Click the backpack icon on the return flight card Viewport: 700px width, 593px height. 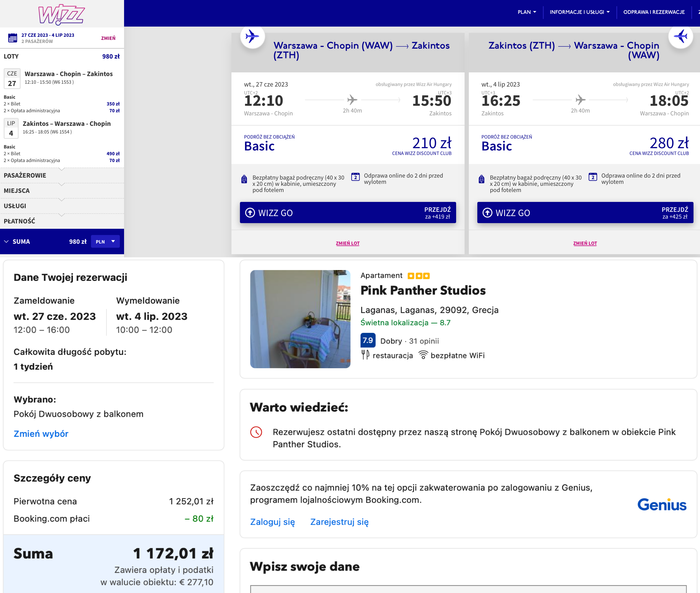click(482, 179)
